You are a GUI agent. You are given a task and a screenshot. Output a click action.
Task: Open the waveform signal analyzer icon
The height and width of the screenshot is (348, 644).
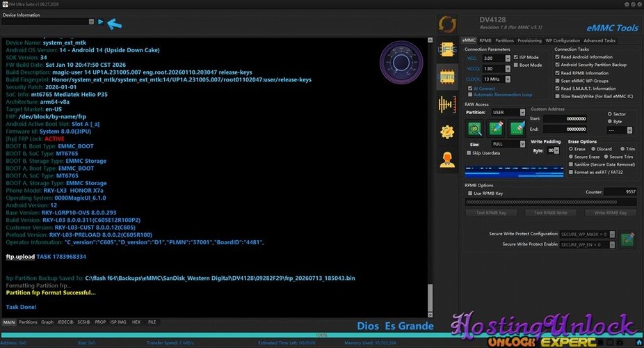point(447,104)
